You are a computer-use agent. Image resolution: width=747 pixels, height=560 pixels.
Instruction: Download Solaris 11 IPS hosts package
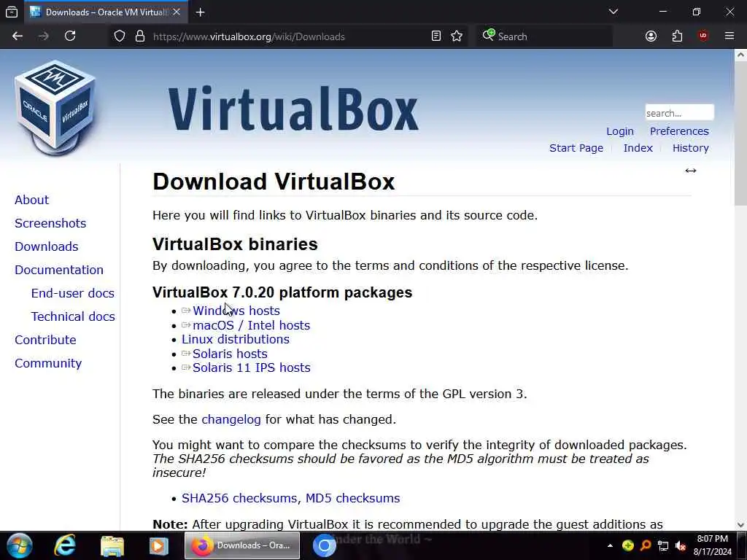click(252, 367)
